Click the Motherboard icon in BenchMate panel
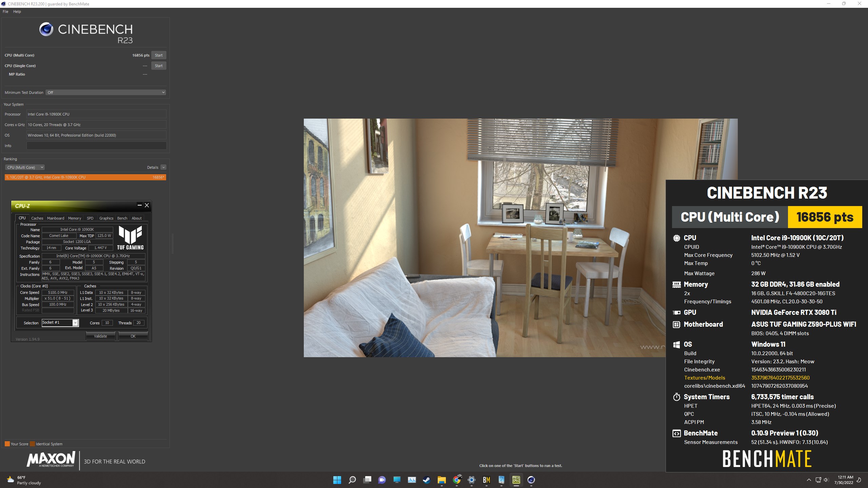Screen dimensions: 868x488 676,324
